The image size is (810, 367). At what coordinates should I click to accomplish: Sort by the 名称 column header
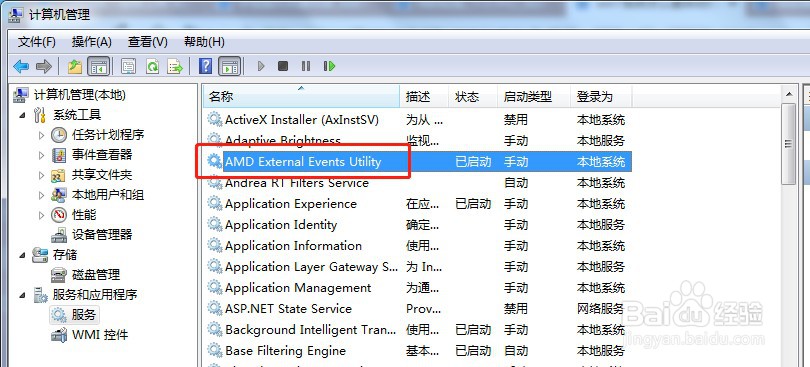point(301,97)
